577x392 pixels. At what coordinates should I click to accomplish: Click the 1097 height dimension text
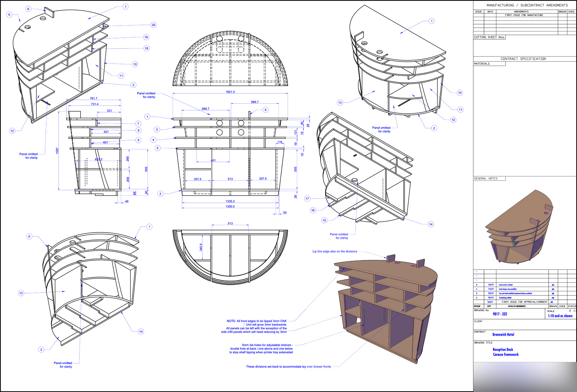pyautogui.click(x=57, y=151)
